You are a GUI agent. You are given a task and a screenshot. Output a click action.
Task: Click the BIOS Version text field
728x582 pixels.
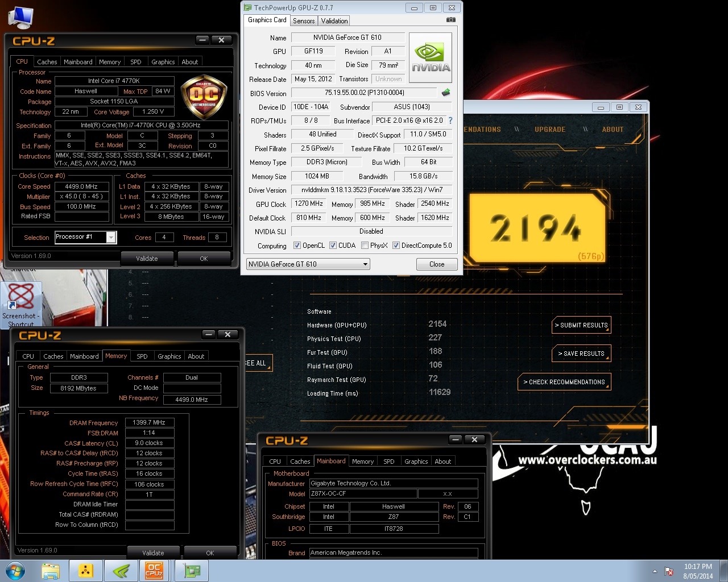pos(365,93)
